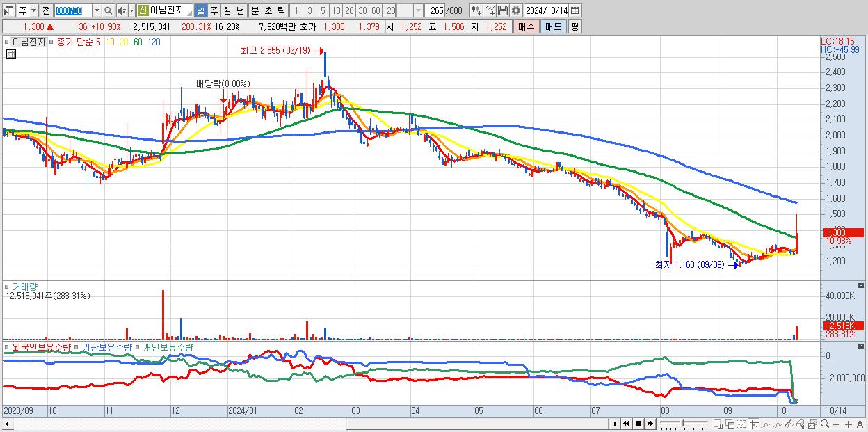Click the chart replay fast-forward button

click(x=650, y=424)
